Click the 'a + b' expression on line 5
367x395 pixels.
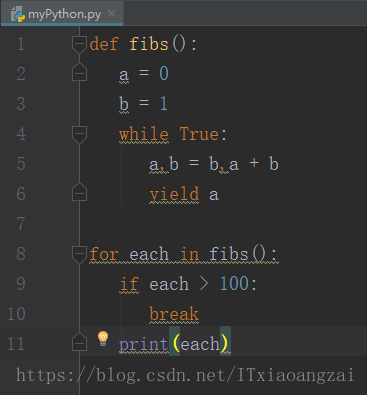pos(254,164)
